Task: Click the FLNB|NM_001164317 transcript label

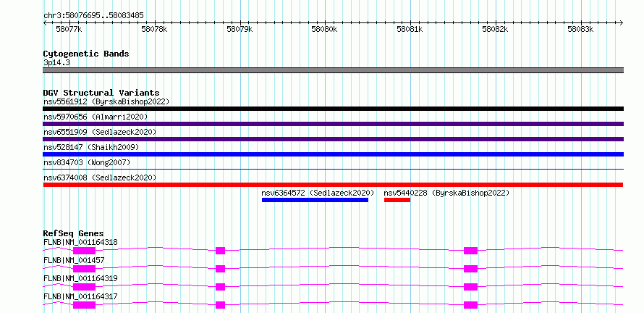Action: pyautogui.click(x=80, y=297)
